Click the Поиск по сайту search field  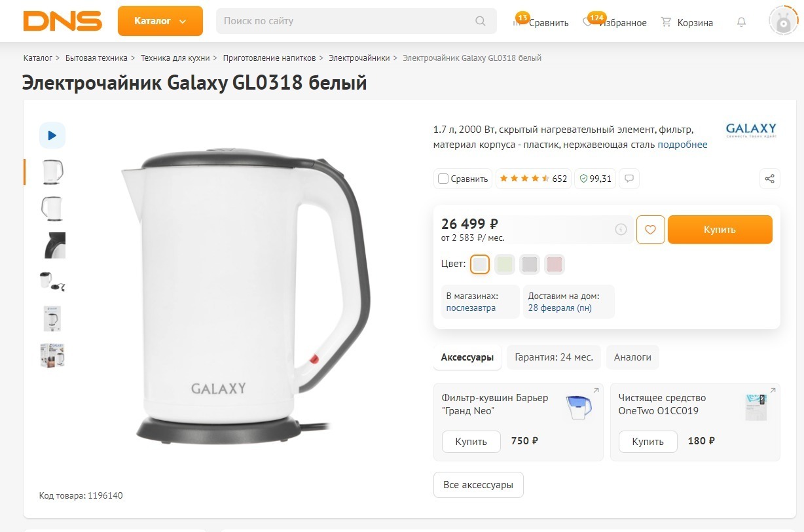pos(347,21)
